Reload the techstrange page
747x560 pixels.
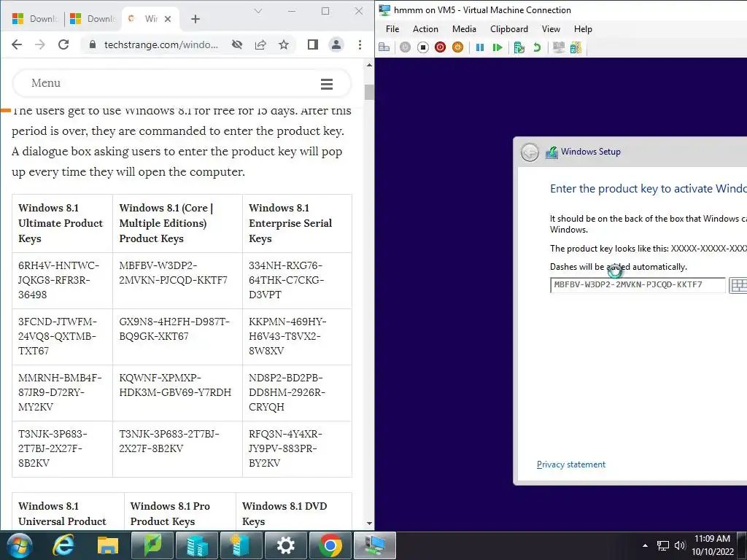[63, 44]
